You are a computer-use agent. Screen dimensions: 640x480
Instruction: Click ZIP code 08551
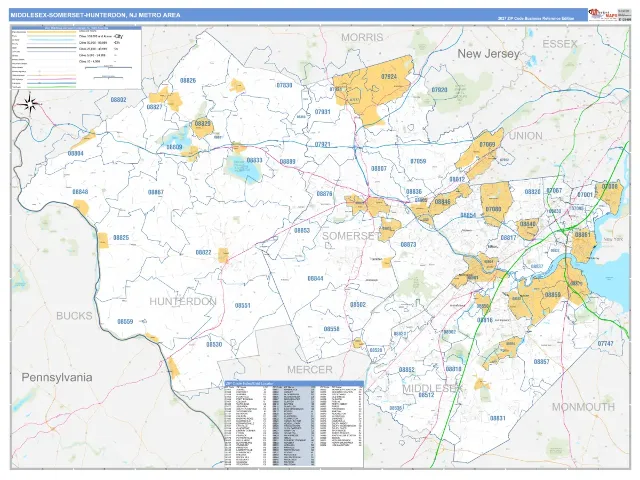coord(242,306)
